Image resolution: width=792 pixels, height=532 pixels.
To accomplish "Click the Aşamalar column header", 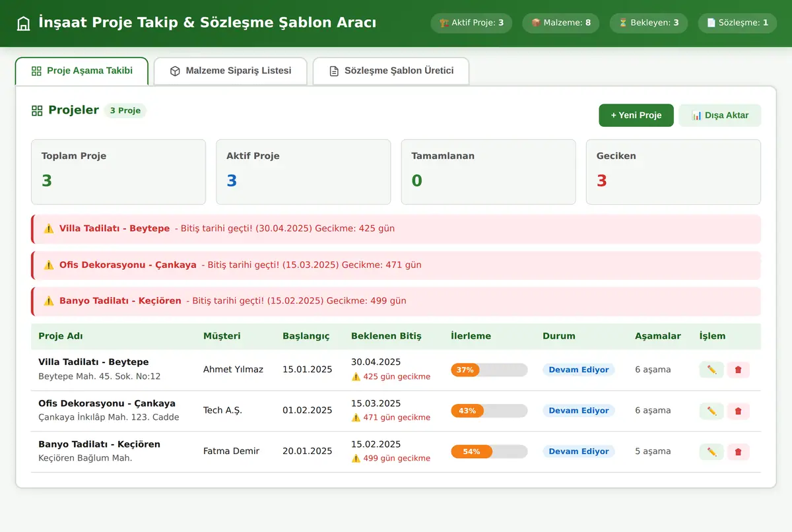I will pos(658,336).
